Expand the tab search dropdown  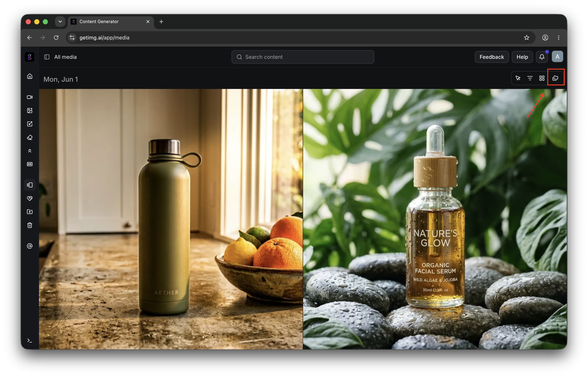point(60,22)
